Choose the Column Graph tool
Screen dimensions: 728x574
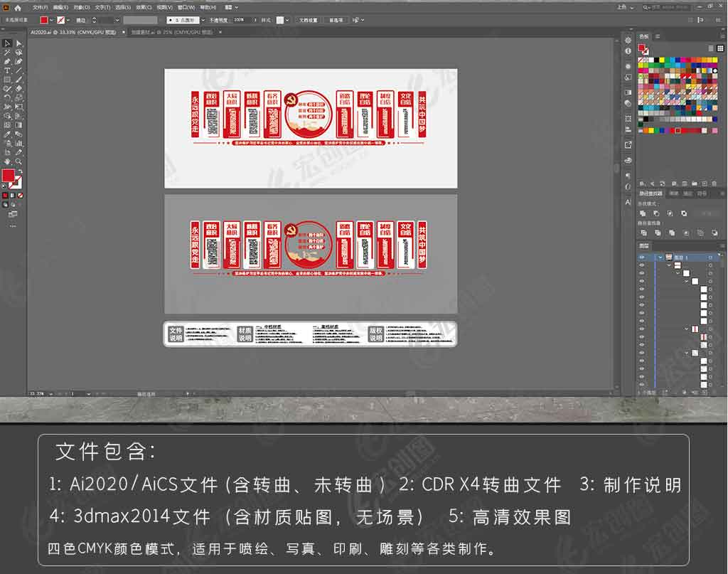coord(18,144)
